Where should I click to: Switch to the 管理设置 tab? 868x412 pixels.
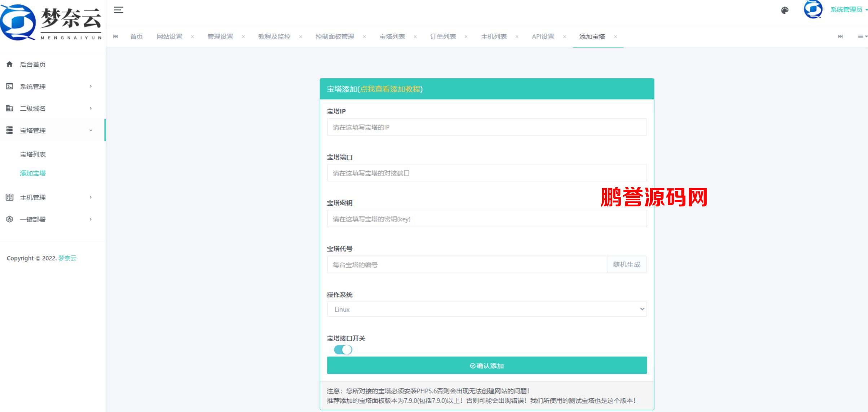pyautogui.click(x=220, y=36)
